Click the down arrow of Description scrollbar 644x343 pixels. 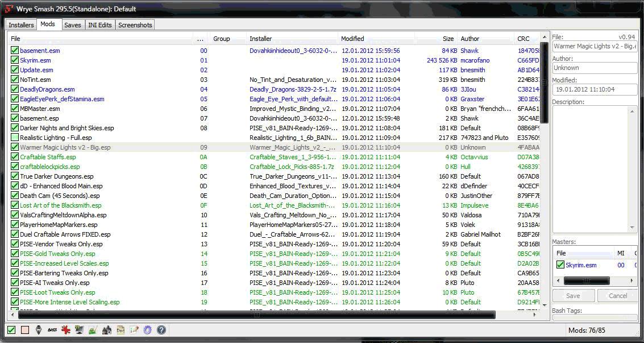tap(632, 228)
